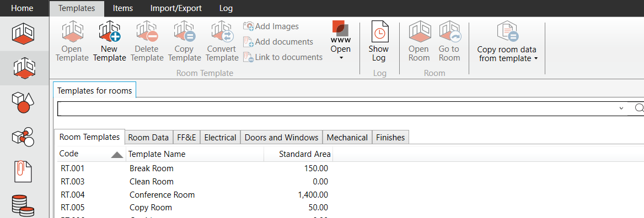Open the search box dropdown chevron
The image size is (644, 218).
[x=621, y=108]
